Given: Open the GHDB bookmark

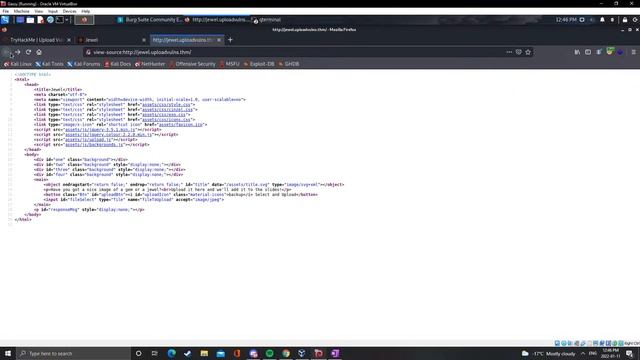Looking at the screenshot, I should [289, 64].
